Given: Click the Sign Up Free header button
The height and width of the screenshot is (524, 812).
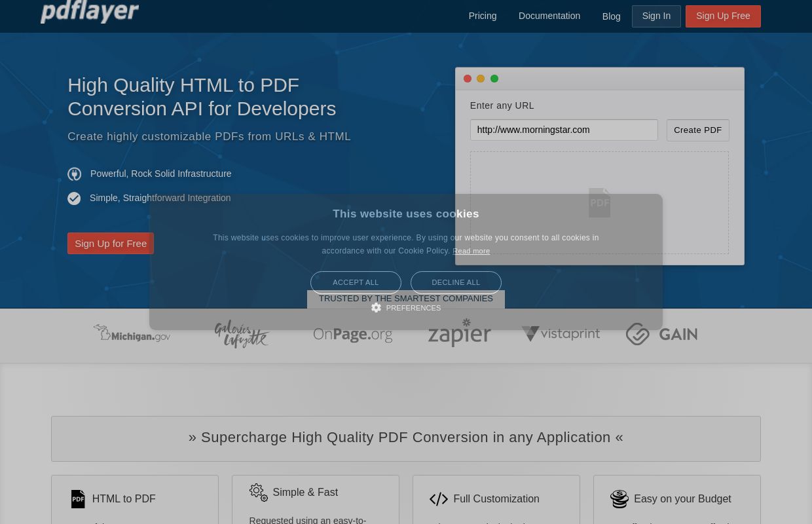Looking at the screenshot, I should pyautogui.click(x=723, y=16).
